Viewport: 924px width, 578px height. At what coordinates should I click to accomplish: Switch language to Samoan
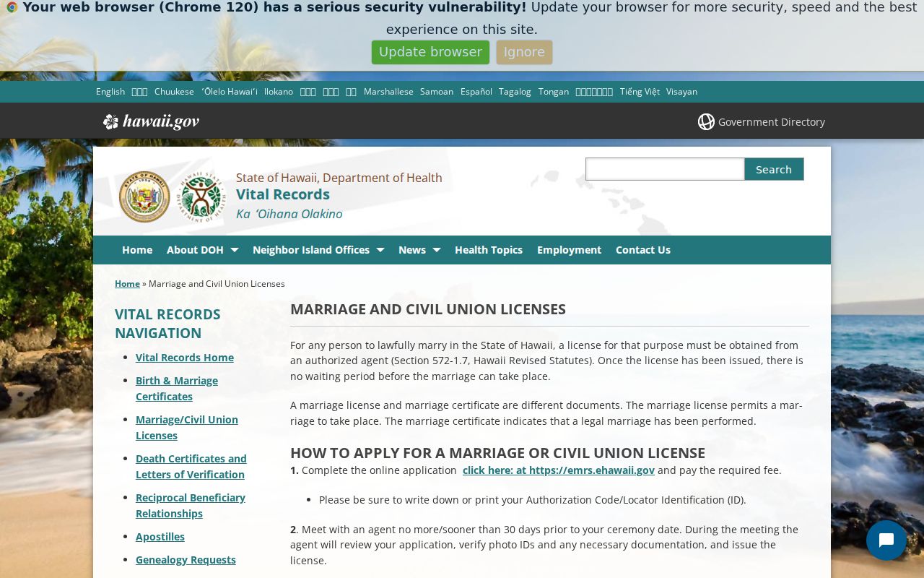coord(437,92)
